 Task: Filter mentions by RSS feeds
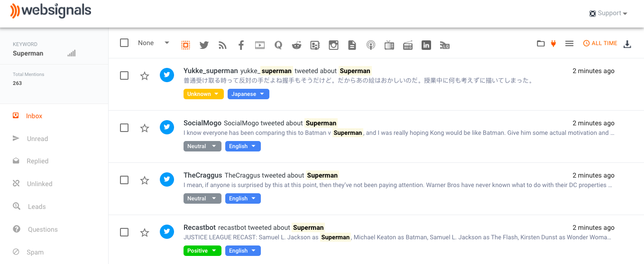[222, 45]
